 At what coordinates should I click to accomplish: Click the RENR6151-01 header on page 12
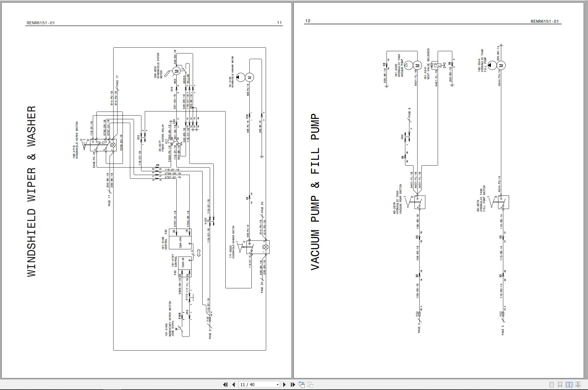pos(545,21)
